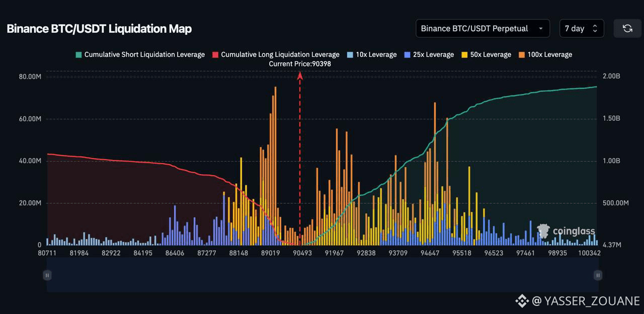Click the right range slider handle

(x=598, y=275)
